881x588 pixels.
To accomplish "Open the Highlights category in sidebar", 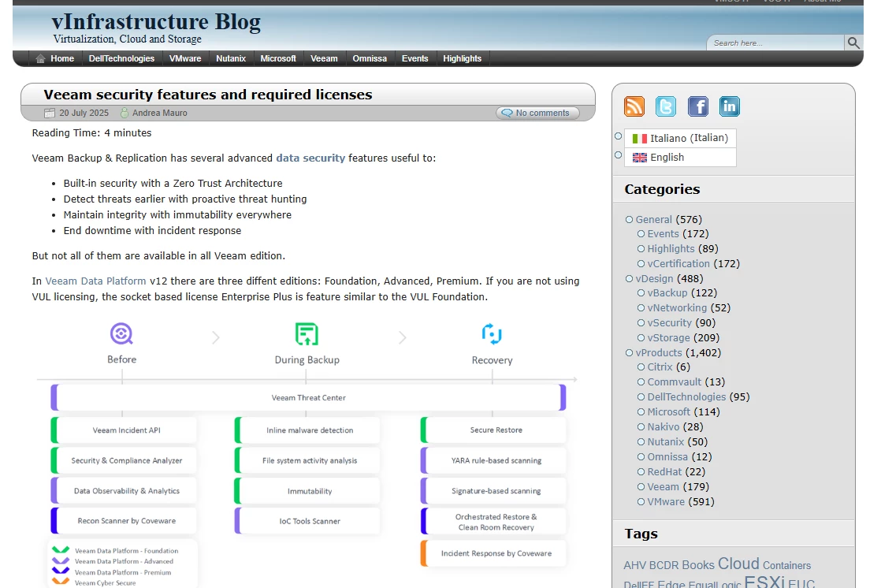I will coord(671,248).
